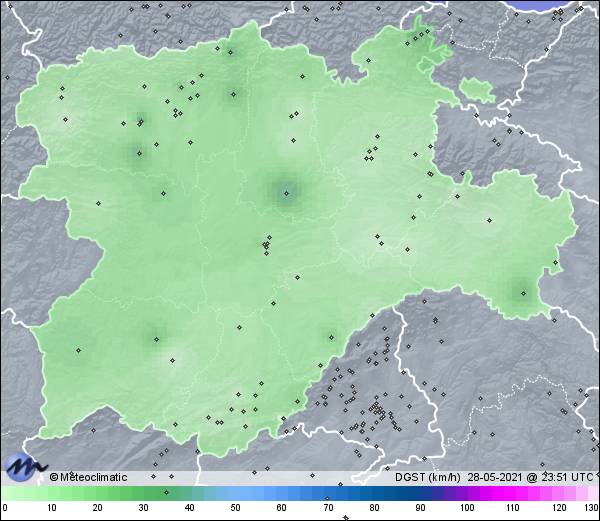Click the pale light spot in the southwest

(x=176, y=357)
